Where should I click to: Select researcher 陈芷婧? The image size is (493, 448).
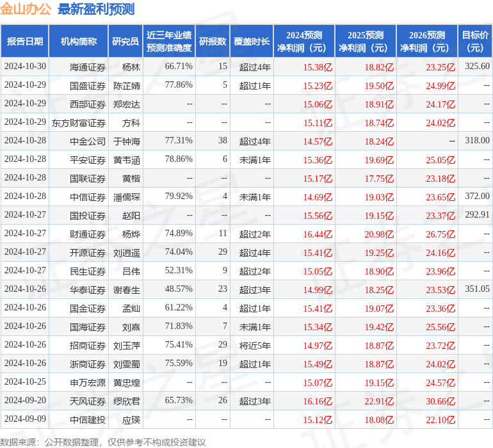point(127,86)
